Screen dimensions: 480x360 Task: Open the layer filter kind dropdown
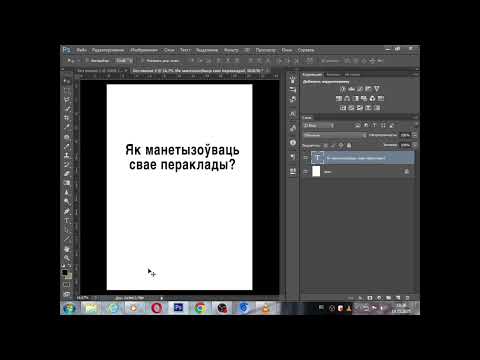(318, 125)
